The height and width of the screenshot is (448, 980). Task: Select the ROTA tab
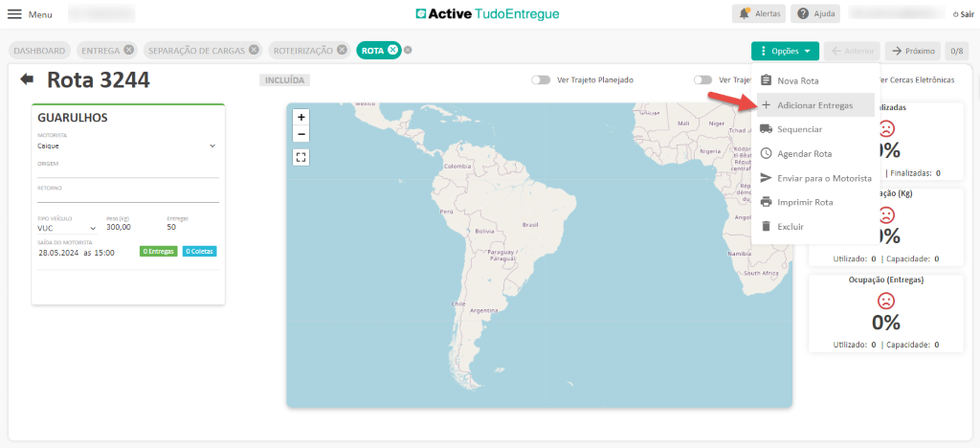[372, 51]
